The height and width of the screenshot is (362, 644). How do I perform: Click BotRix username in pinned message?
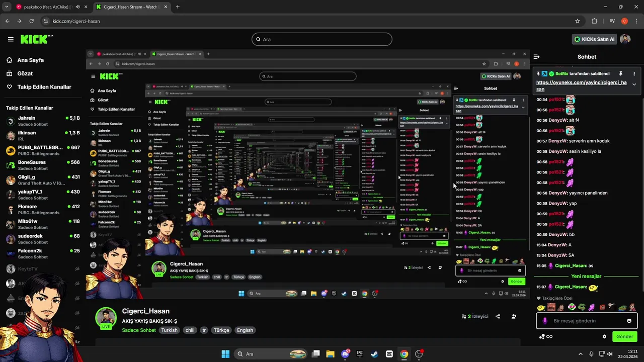[x=562, y=73]
